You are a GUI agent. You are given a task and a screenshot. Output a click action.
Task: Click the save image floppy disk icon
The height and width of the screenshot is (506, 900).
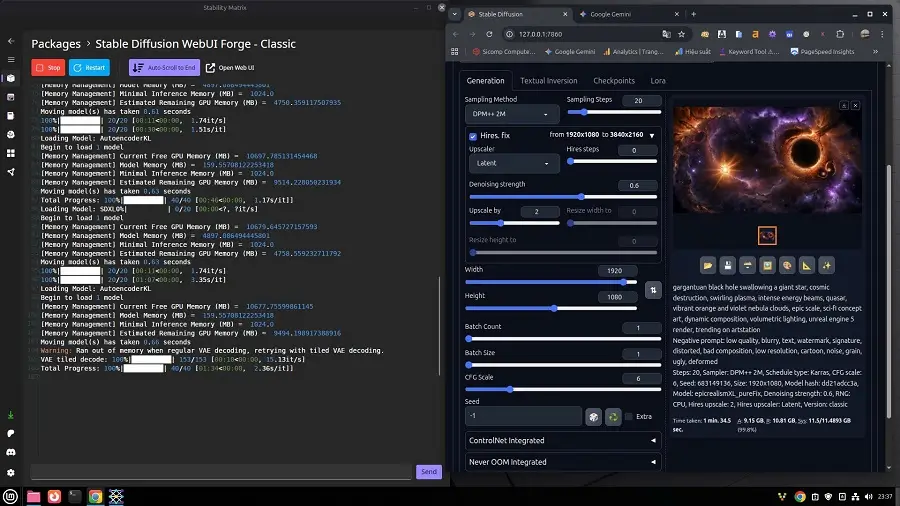728,265
